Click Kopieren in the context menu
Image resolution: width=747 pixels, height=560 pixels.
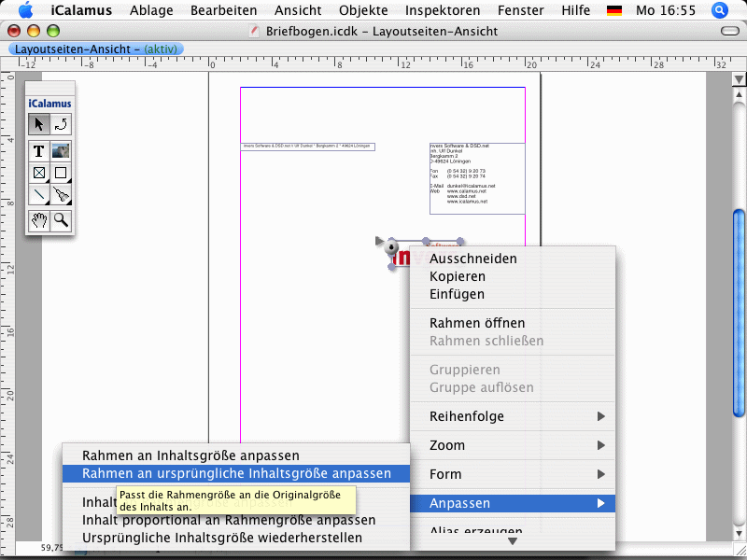458,276
